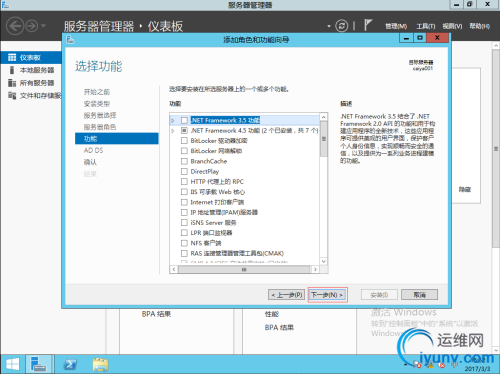Go to the 开始之前 wizard step
Viewport: 500px width, 374px height.
97,92
